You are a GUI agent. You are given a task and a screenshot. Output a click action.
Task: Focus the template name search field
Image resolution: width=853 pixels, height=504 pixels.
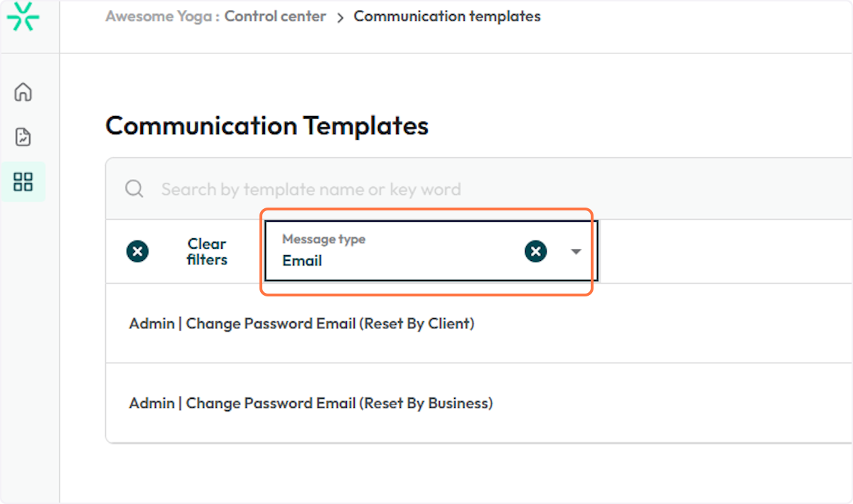(x=426, y=189)
